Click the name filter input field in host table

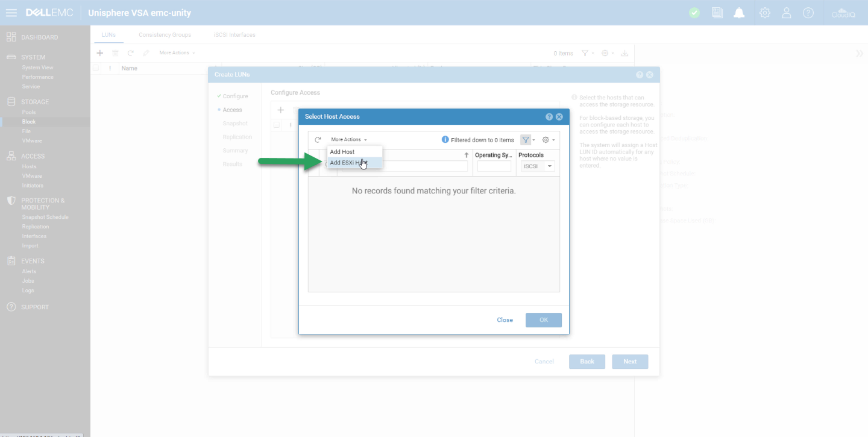[404, 166]
